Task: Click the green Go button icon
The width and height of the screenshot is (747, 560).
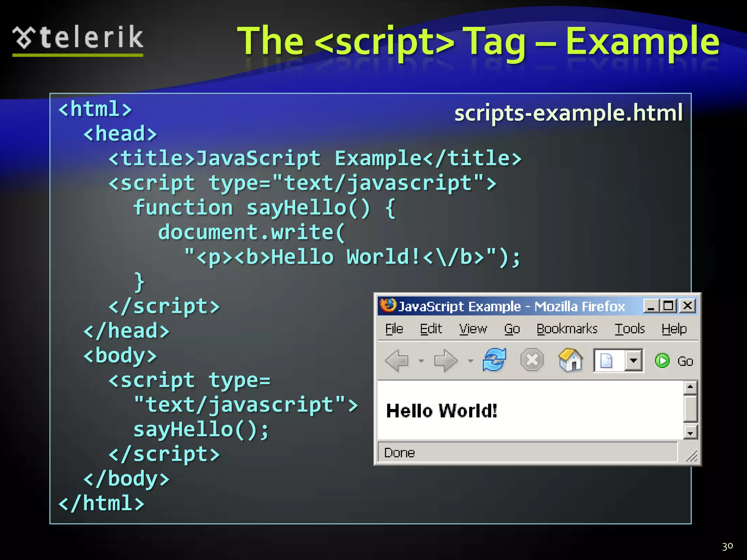Action: pyautogui.click(x=662, y=361)
